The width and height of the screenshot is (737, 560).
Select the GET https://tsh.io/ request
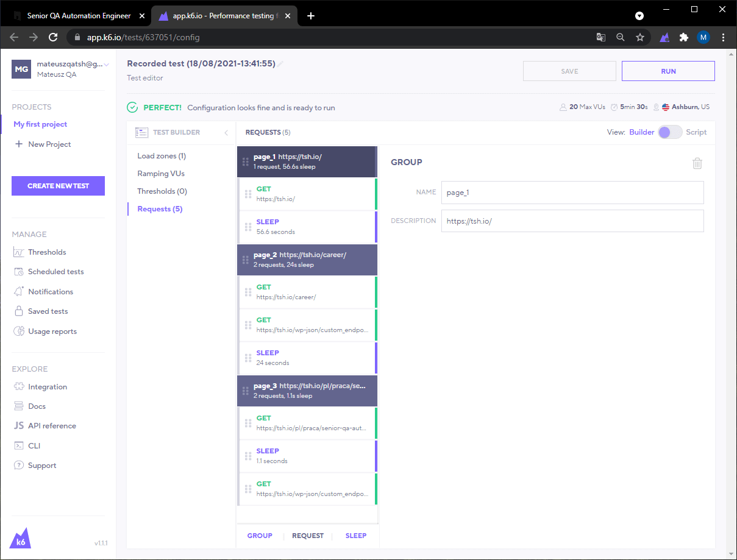tap(308, 194)
